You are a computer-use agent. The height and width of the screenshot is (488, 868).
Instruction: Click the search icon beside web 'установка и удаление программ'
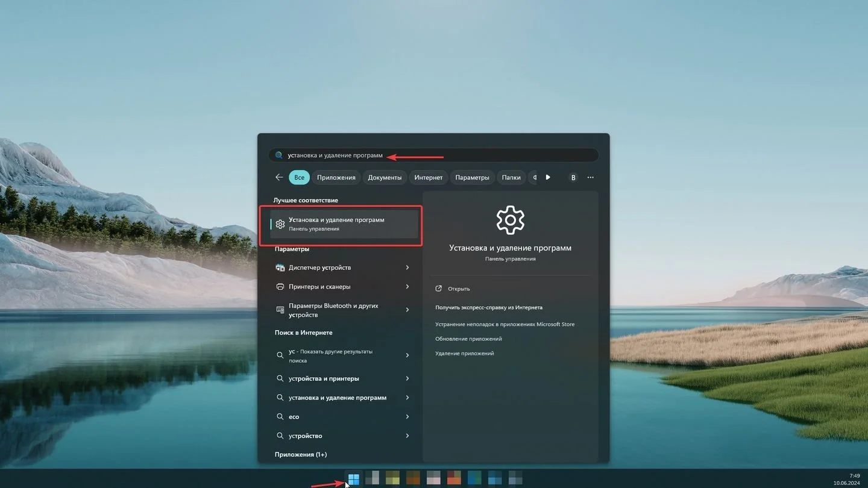tap(280, 398)
